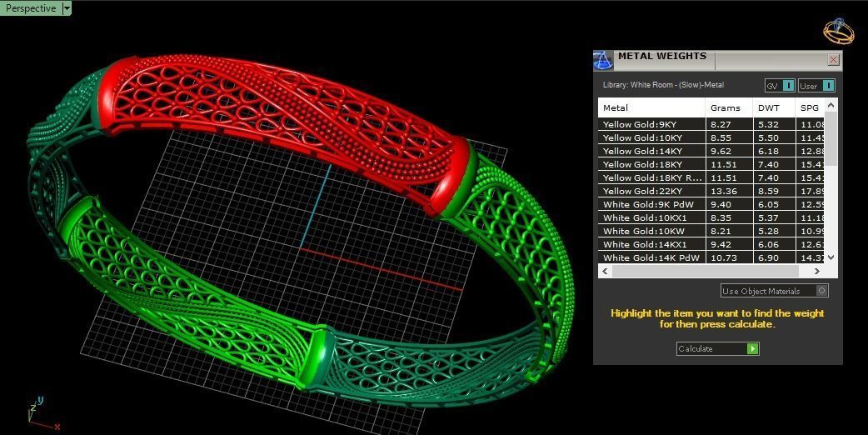Click the 9.62 grams cell
The image size is (868, 435).
tap(730, 151)
